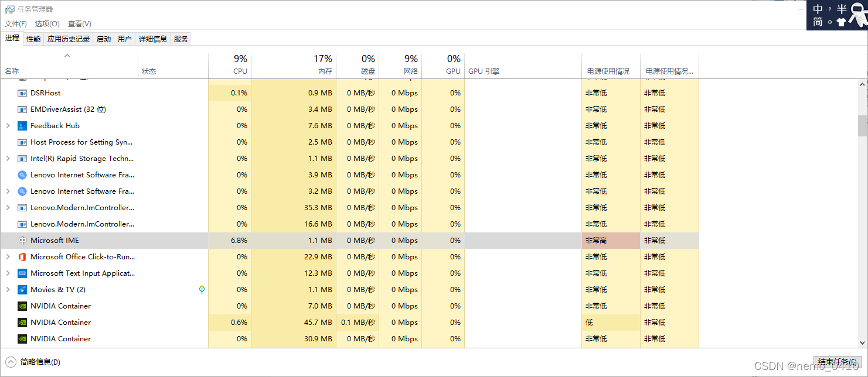Sort by the 内存 column header
This screenshot has height=377, width=868.
click(x=294, y=66)
